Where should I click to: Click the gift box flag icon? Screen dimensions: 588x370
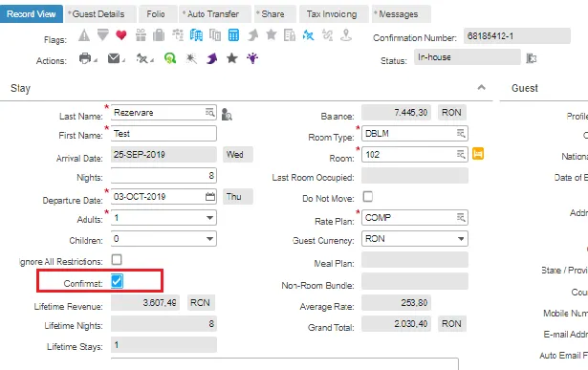(x=141, y=35)
